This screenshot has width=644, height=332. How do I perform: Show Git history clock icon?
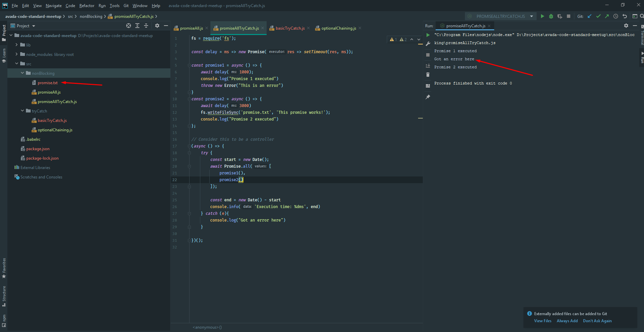pyautogui.click(x=616, y=16)
